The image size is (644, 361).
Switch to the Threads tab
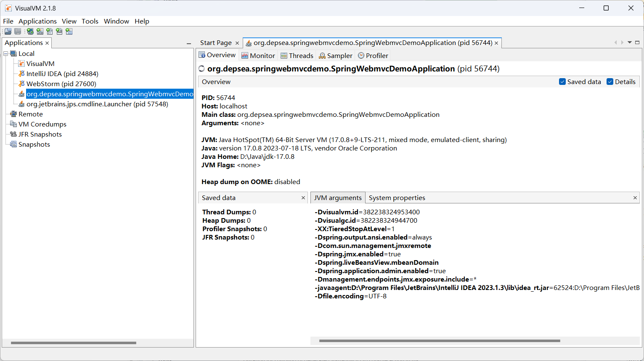[x=297, y=56]
